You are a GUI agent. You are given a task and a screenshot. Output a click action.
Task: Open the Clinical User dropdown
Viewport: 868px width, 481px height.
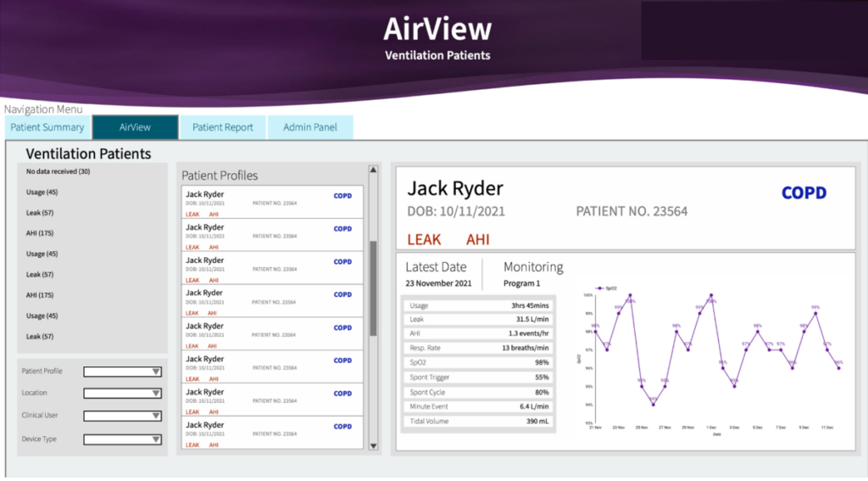point(122,417)
